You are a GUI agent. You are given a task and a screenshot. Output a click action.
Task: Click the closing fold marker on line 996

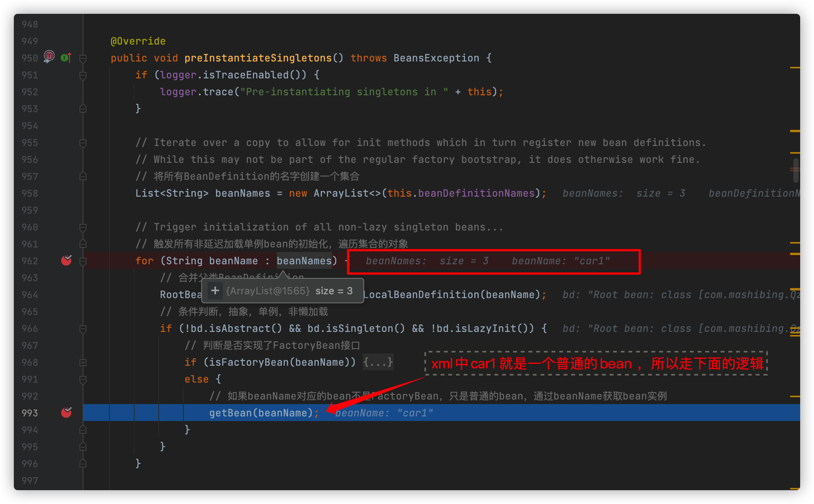coord(83,464)
